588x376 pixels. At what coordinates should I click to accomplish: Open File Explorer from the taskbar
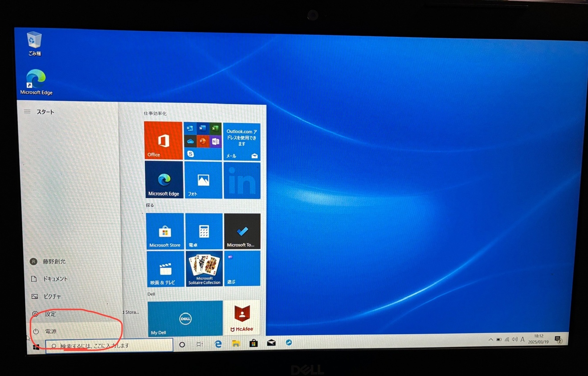[236, 343]
